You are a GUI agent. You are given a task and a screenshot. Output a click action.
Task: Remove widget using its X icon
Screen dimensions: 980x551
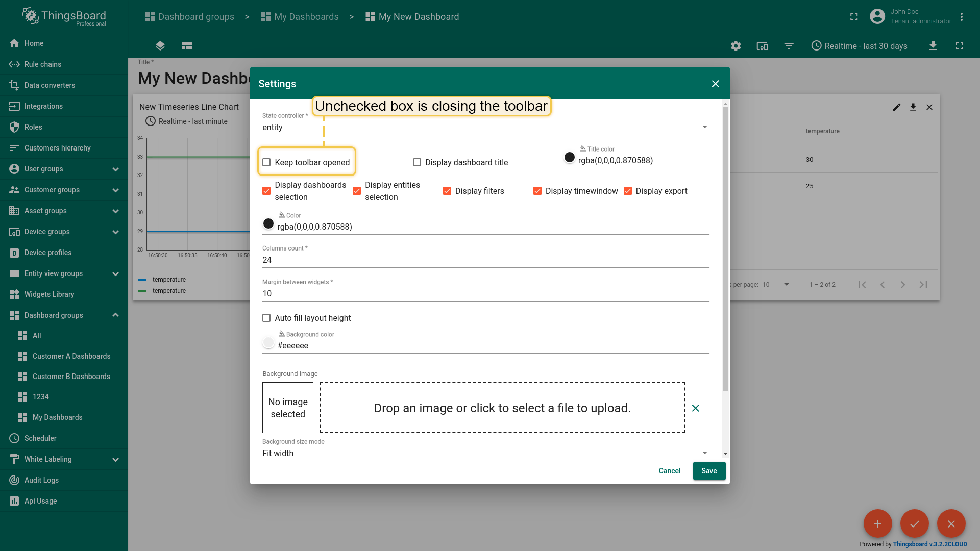pyautogui.click(x=929, y=107)
